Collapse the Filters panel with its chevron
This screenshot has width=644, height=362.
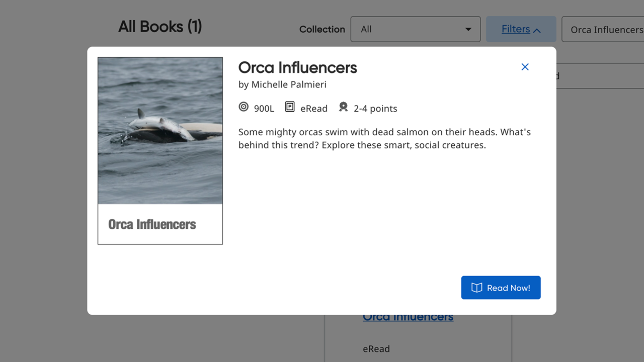[537, 29]
